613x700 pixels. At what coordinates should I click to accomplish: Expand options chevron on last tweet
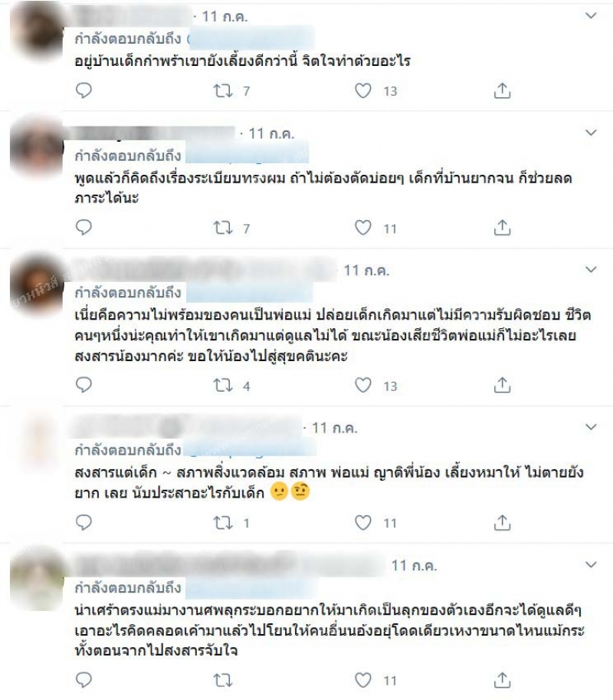click(591, 565)
